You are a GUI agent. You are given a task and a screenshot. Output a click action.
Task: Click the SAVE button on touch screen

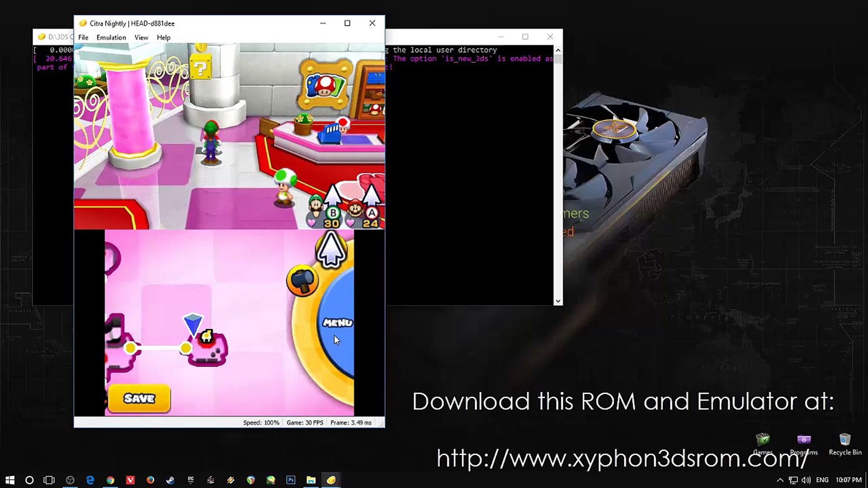[139, 398]
